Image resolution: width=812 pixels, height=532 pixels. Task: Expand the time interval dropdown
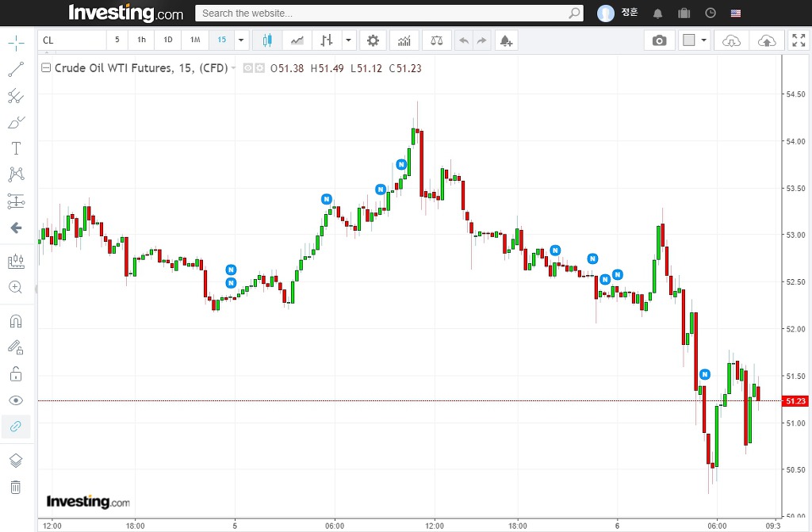tap(241, 40)
